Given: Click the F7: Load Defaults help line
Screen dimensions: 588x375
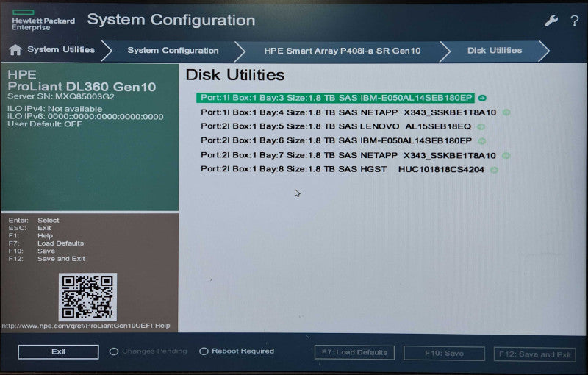Looking at the screenshot, I should pyautogui.click(x=46, y=243).
